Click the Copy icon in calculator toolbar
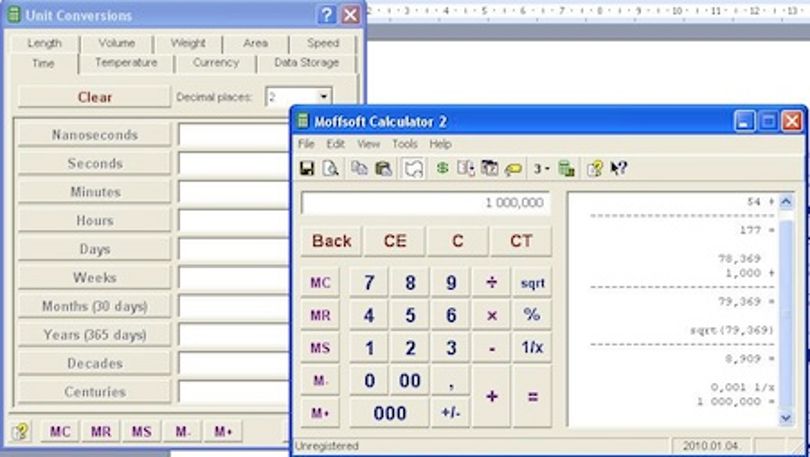This screenshot has width=810, height=457. tap(359, 168)
